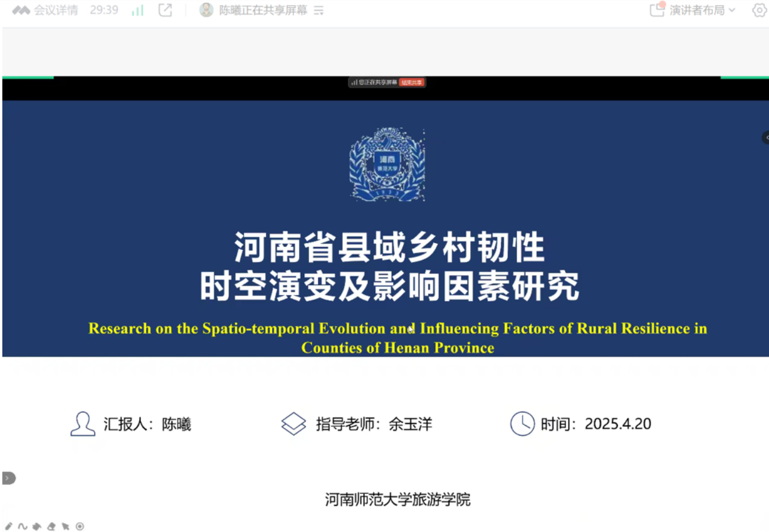Click the Henan Normal University logo emblem
The width and height of the screenshot is (769, 532).
(387, 165)
